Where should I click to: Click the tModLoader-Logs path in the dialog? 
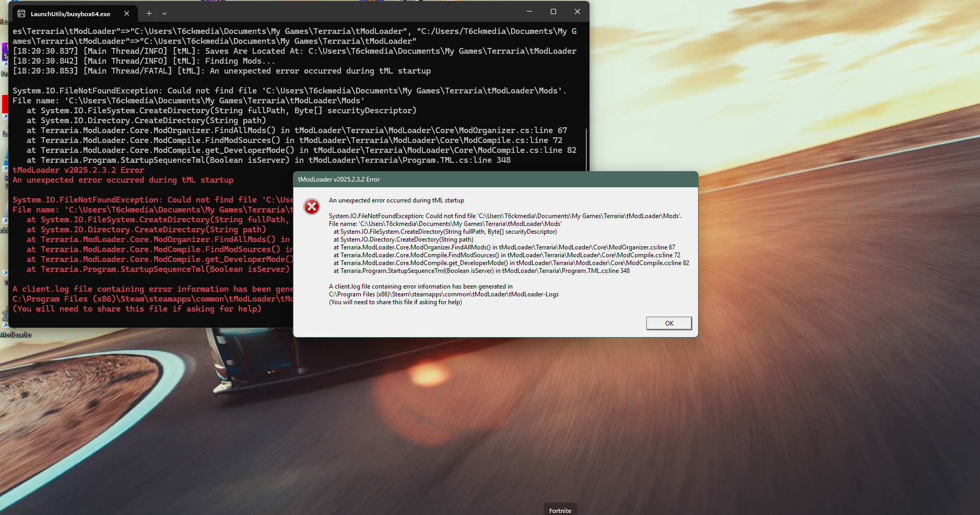(x=444, y=294)
